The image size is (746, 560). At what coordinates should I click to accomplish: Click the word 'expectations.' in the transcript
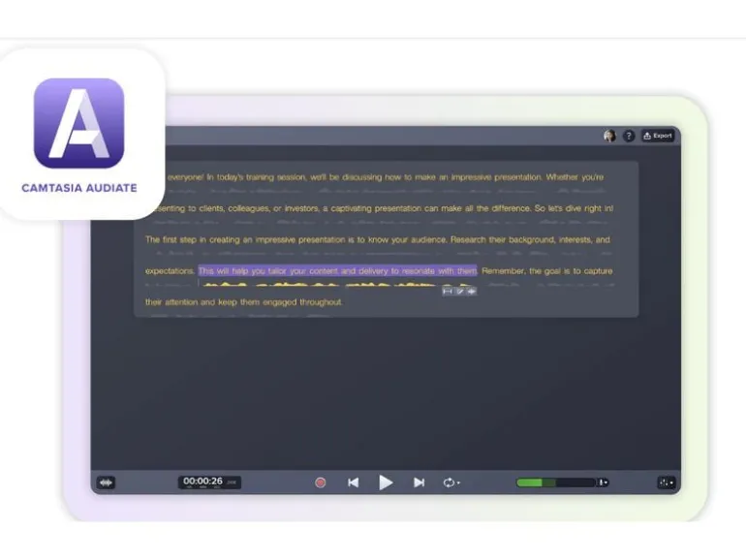[x=171, y=271]
